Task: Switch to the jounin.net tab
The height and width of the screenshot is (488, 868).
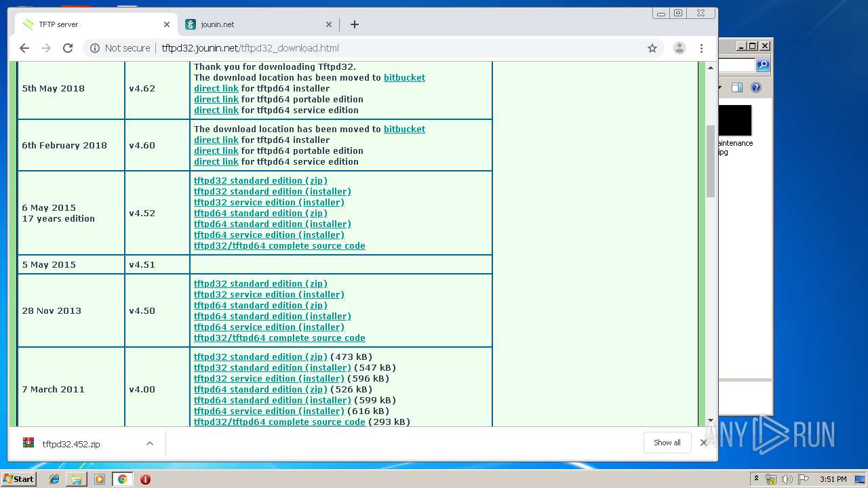Action: click(x=259, y=24)
